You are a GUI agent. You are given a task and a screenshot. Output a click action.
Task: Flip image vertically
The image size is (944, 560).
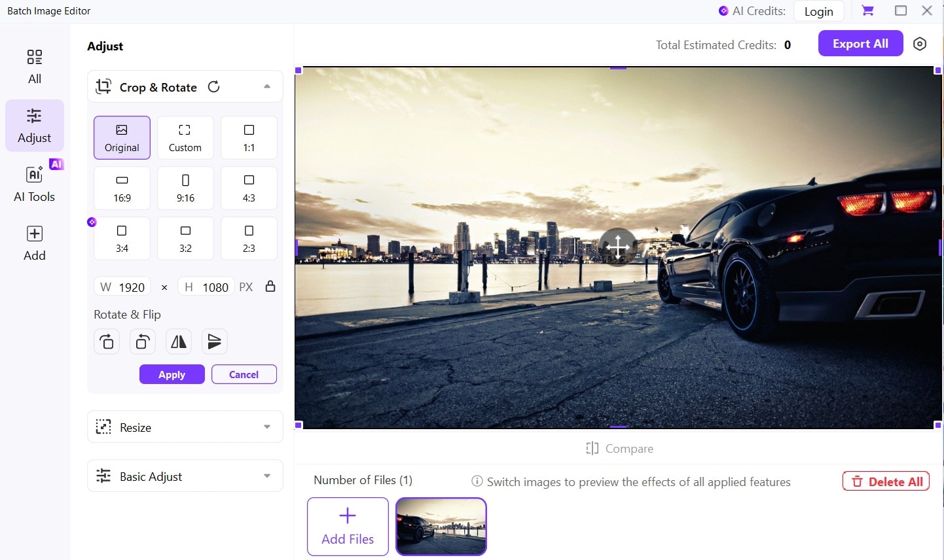tap(214, 341)
